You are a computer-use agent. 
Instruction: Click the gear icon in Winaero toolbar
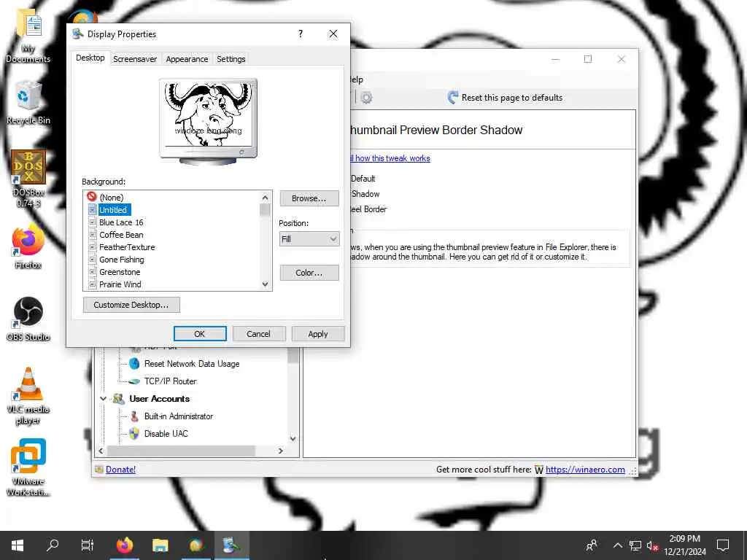pyautogui.click(x=366, y=98)
